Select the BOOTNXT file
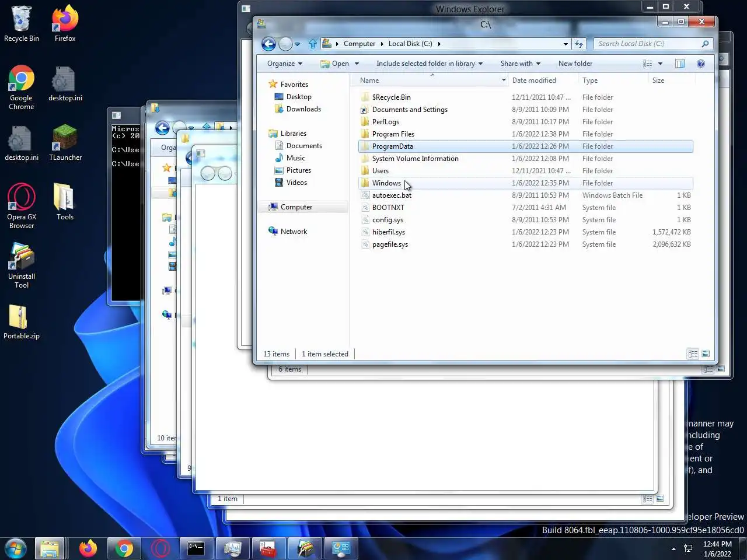 pyautogui.click(x=525, y=208)
